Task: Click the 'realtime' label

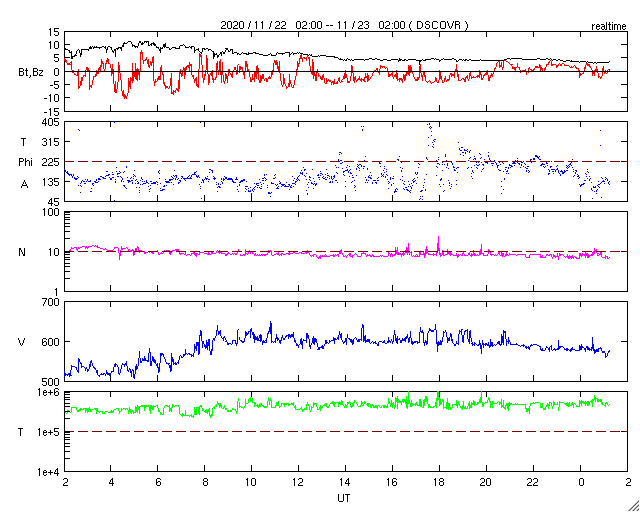Action: point(609,27)
